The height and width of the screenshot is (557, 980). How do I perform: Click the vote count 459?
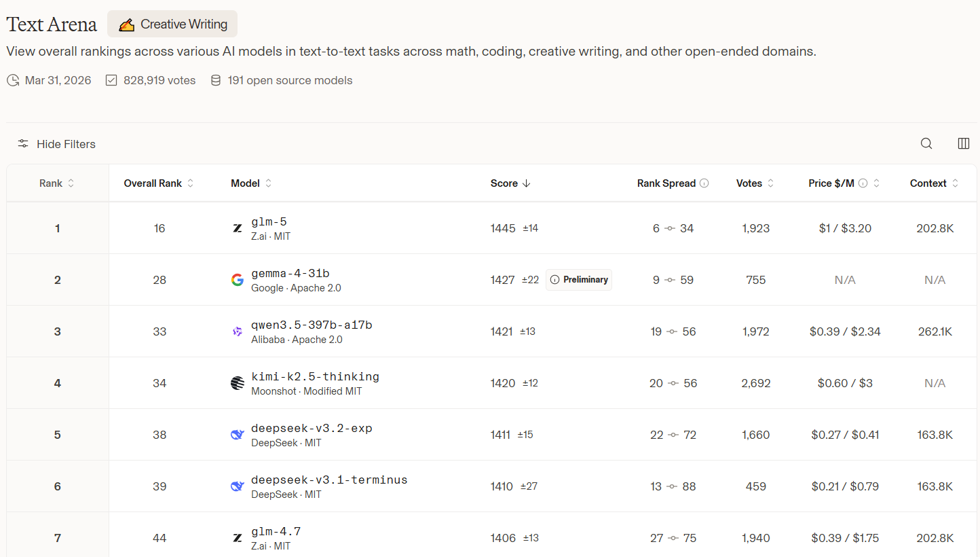click(x=756, y=486)
